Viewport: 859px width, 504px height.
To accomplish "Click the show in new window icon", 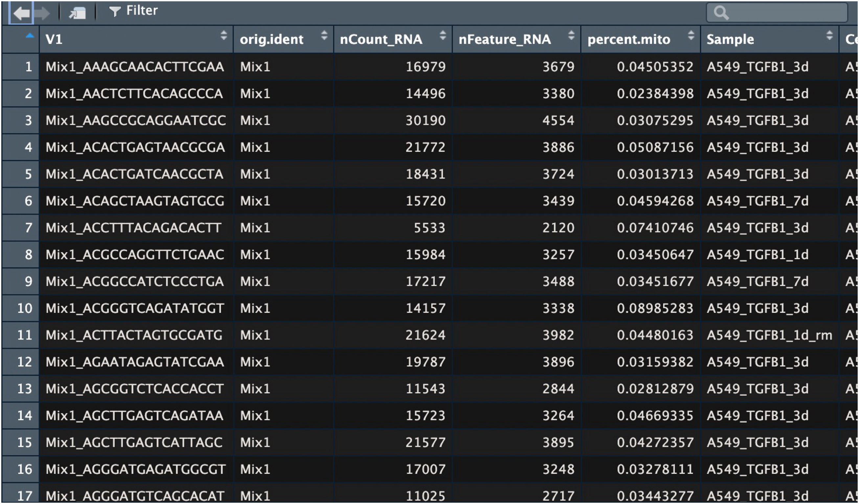I will [78, 13].
